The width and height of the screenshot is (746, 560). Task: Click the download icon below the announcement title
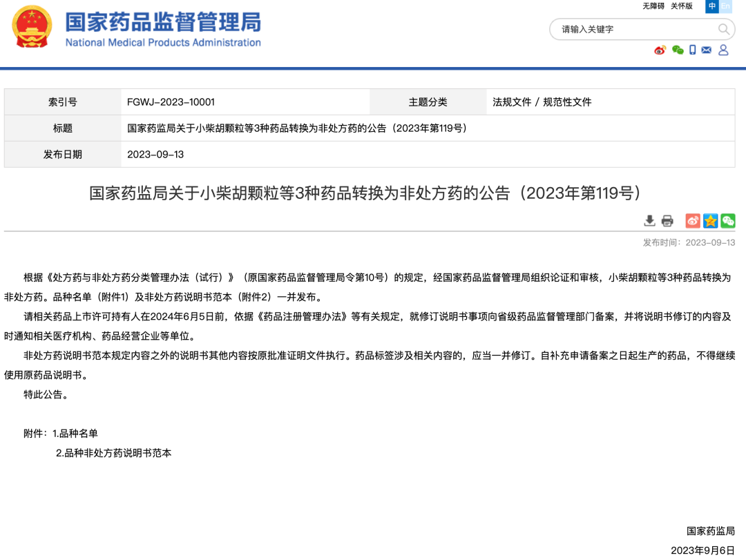click(649, 221)
